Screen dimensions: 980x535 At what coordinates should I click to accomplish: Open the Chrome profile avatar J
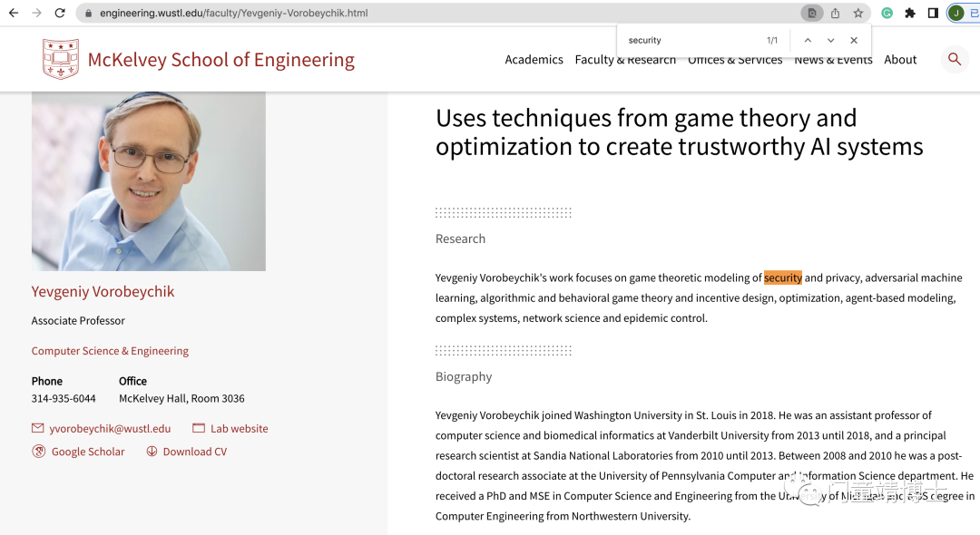(x=956, y=13)
